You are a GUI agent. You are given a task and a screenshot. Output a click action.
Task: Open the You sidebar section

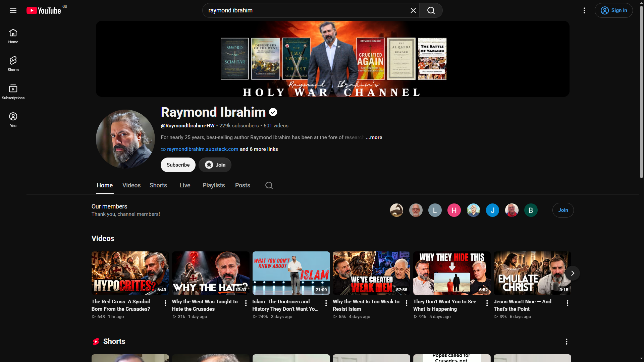click(x=13, y=120)
